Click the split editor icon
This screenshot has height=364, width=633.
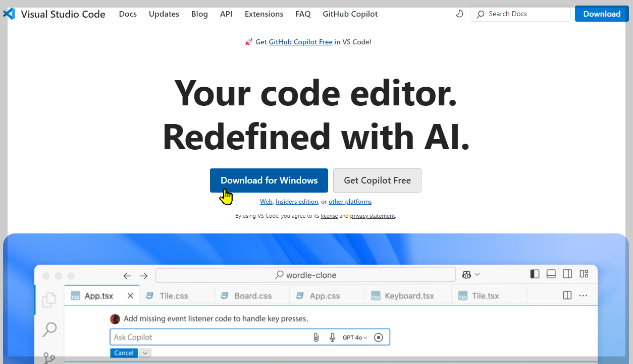coord(567,295)
